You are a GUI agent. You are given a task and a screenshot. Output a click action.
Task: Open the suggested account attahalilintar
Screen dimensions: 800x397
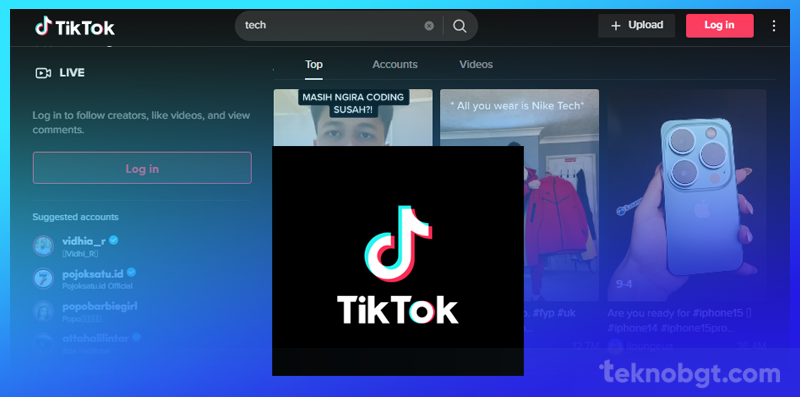pyautogui.click(x=96, y=338)
